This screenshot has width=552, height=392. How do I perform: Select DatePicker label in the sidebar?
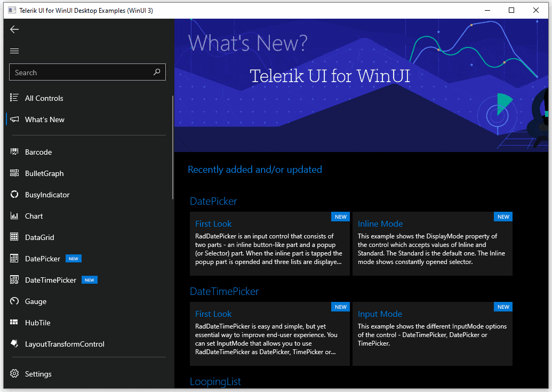click(43, 259)
